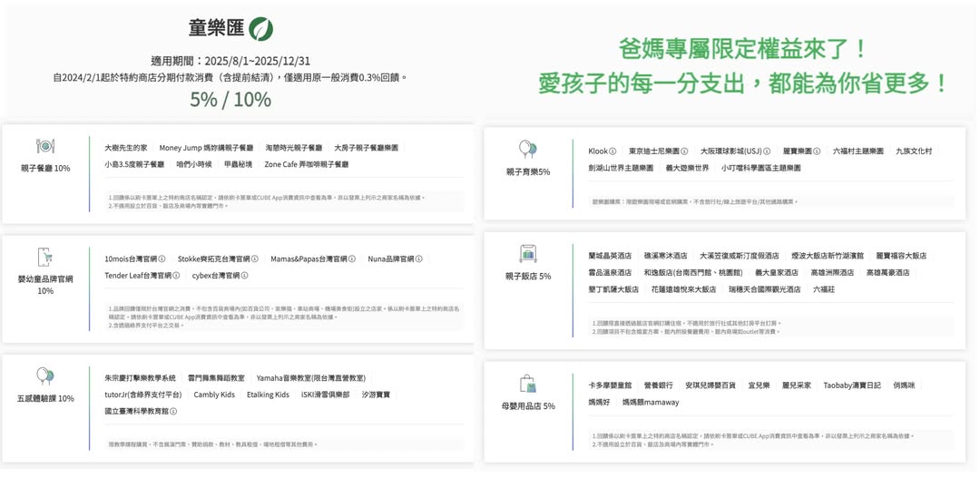Click the luggage cart 親子飯店 icon

coord(527,254)
